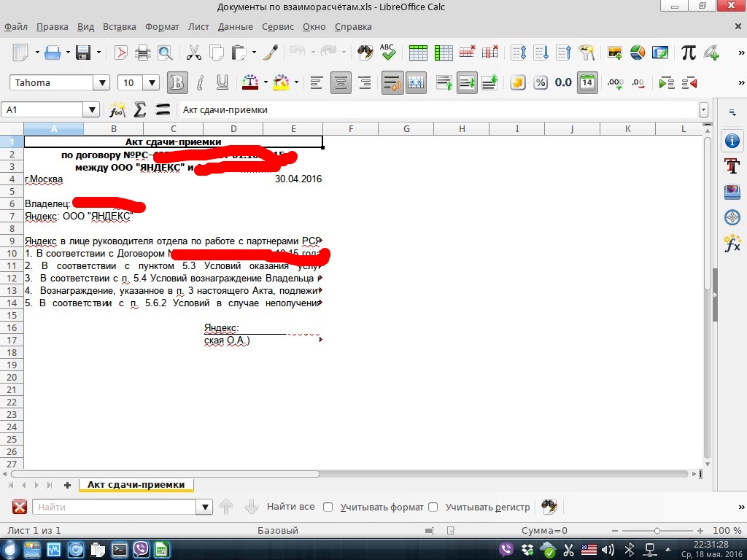
Task: Insert special character Pi icon
Action: coord(689,52)
